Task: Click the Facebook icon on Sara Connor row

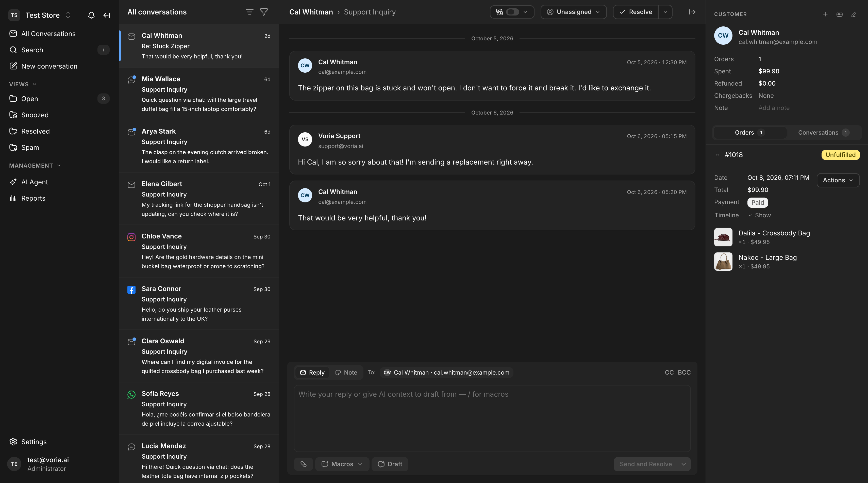Action: point(131,290)
